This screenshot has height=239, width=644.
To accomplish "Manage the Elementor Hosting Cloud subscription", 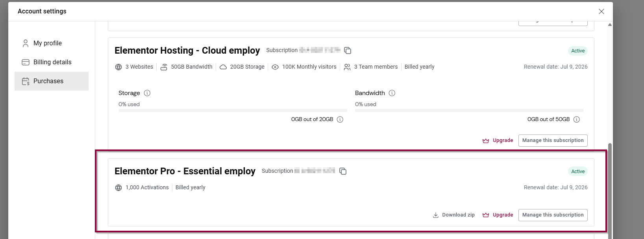I will [553, 140].
